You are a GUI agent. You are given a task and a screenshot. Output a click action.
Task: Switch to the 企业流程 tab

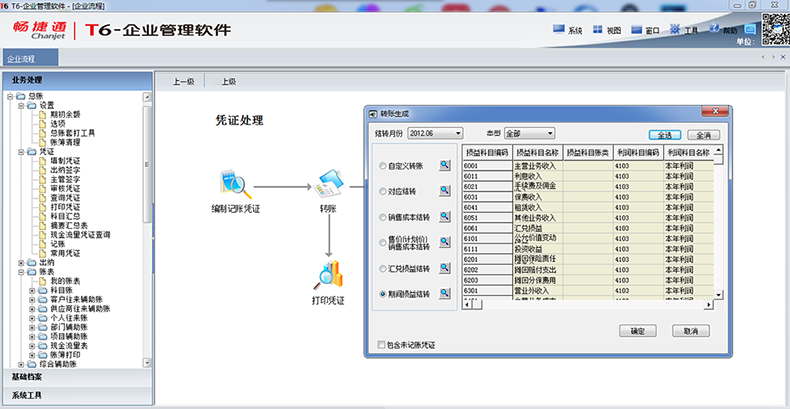(x=30, y=58)
